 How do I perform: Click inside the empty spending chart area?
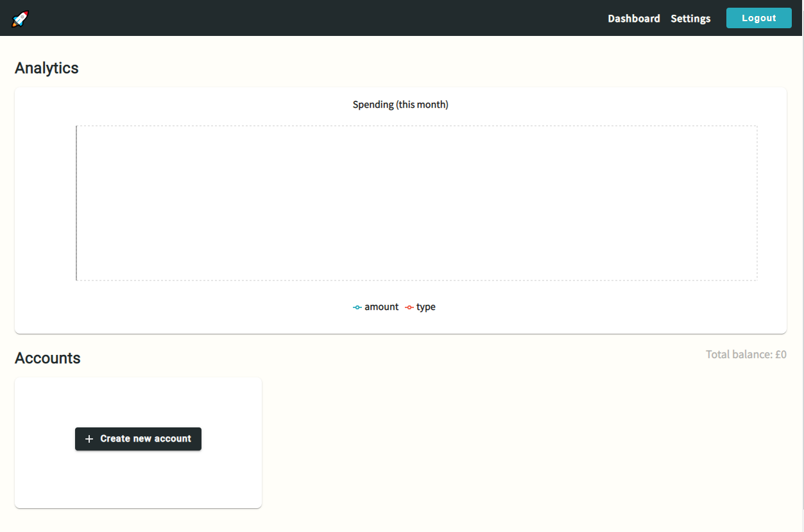point(416,203)
